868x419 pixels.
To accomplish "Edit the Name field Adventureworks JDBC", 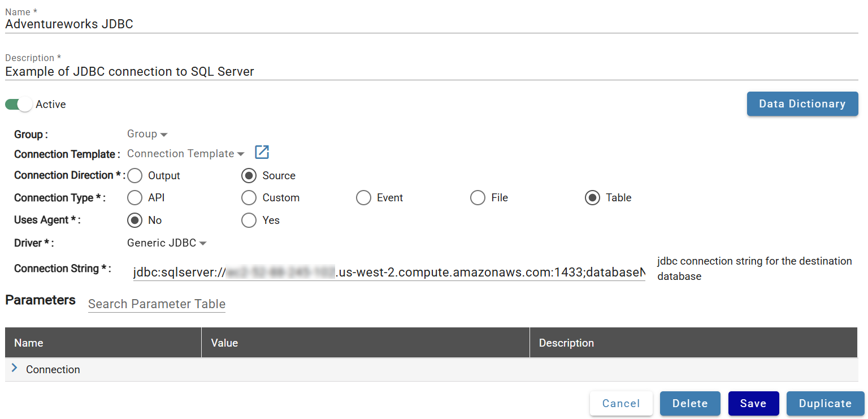I will (x=432, y=24).
